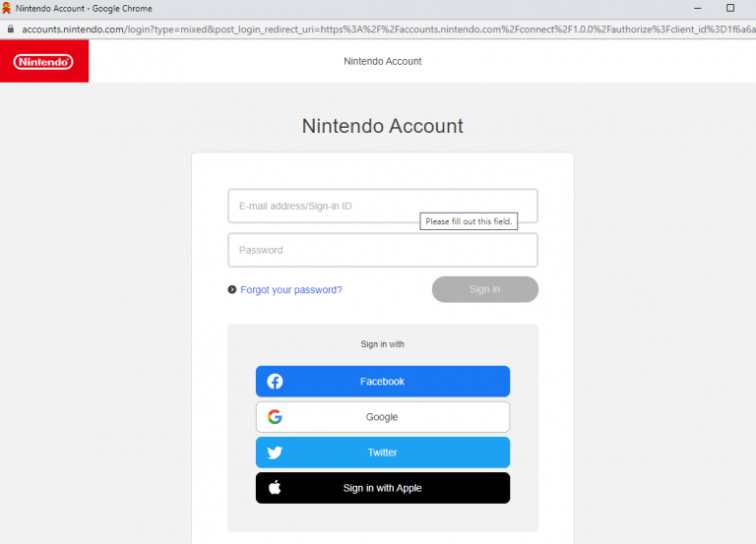Click the large Nintendo Account heading
This screenshot has height=544, width=756.
(382, 126)
